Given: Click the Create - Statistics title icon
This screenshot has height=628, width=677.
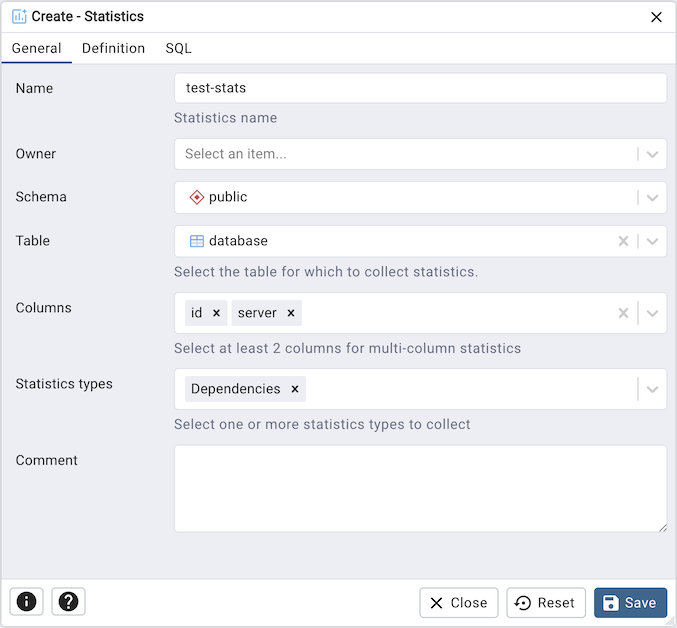Looking at the screenshot, I should click(19, 16).
